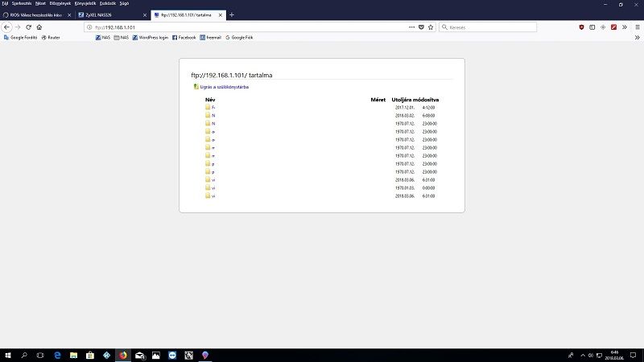Open Microsoft Store from the taskbar

coord(90,355)
